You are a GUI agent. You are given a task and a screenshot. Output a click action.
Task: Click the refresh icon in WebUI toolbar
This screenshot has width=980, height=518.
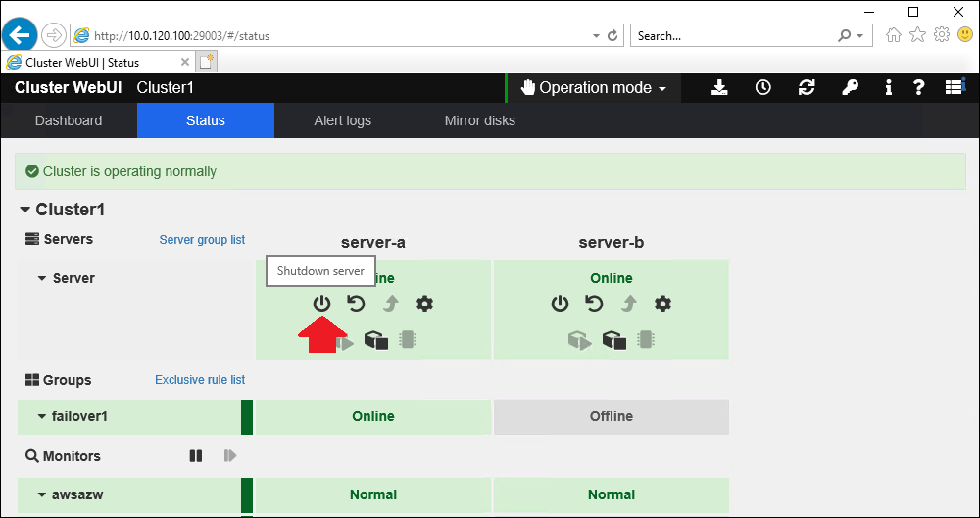tap(807, 88)
